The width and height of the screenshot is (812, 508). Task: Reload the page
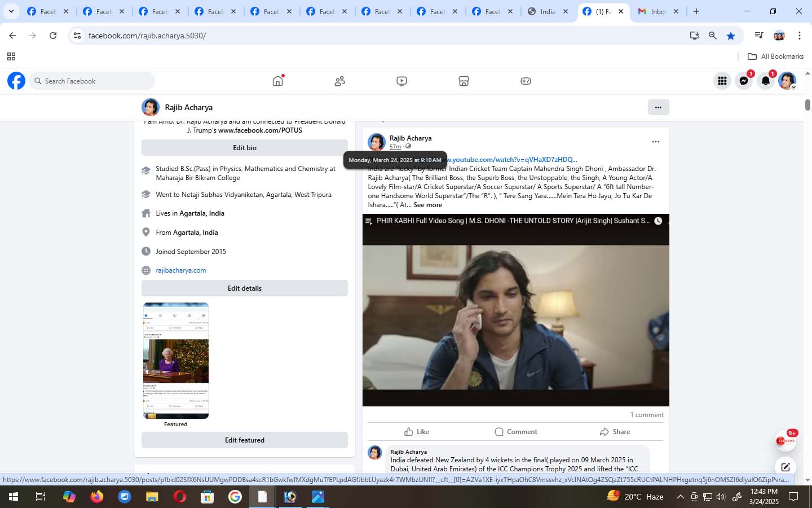tap(53, 36)
